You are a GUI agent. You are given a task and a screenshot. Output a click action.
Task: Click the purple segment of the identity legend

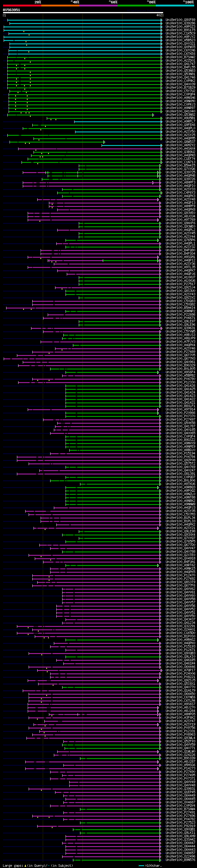(x=98, y=6)
